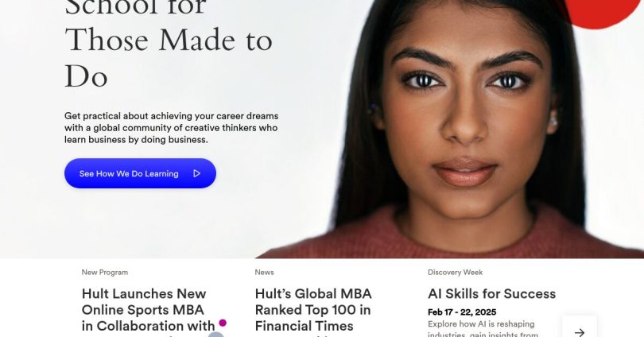Viewport: 644px width, 337px height.
Task: Click the Feb 17 - 22, 2025 date text
Action: click(x=462, y=312)
